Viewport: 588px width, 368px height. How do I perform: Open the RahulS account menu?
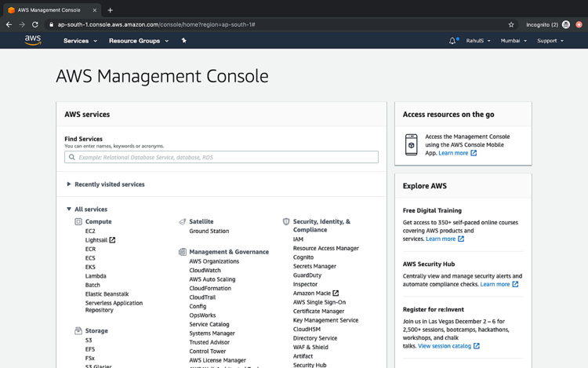click(478, 41)
